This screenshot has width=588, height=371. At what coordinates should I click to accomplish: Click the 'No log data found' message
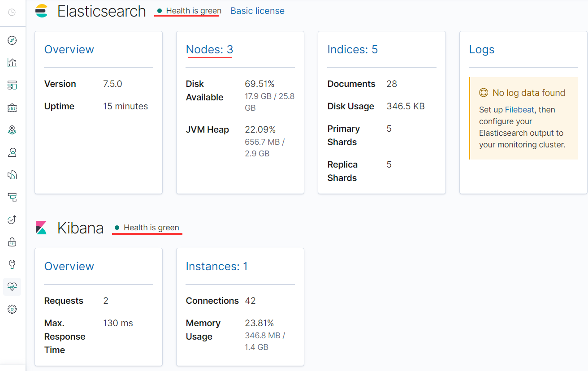529,93
